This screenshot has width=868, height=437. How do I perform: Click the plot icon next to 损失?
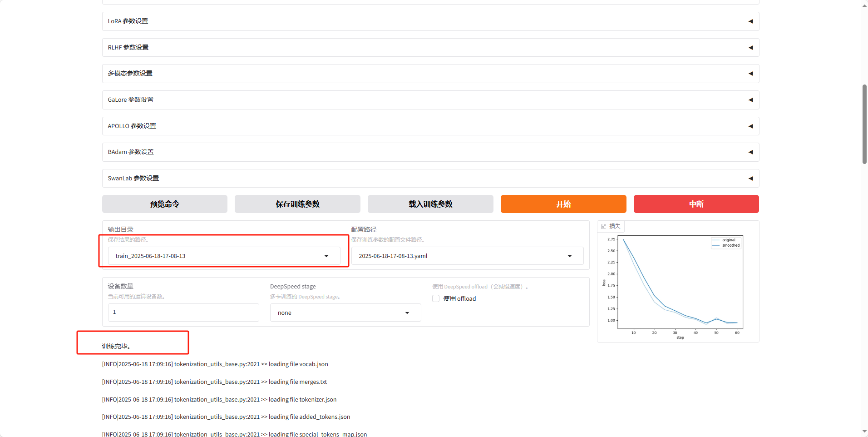pyautogui.click(x=603, y=226)
